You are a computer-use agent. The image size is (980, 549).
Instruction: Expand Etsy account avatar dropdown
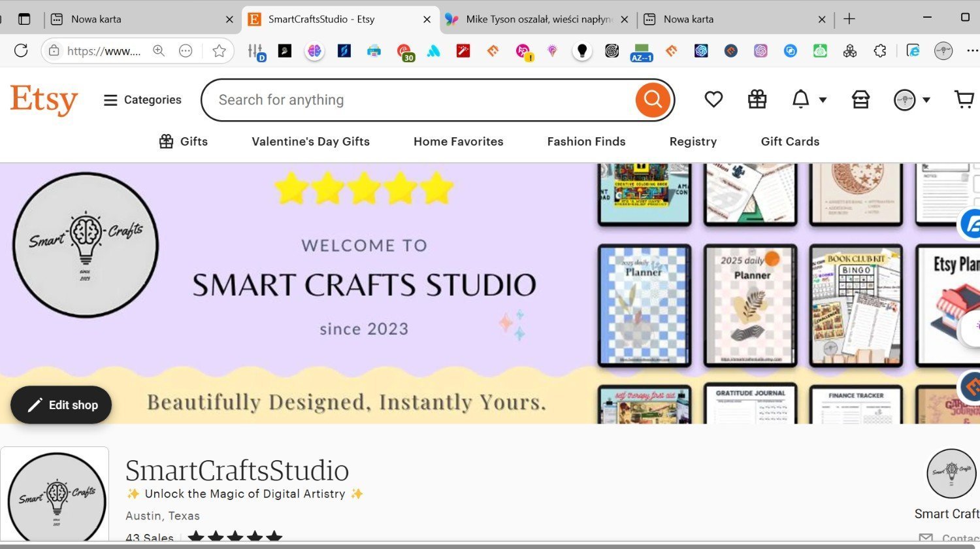tap(912, 100)
